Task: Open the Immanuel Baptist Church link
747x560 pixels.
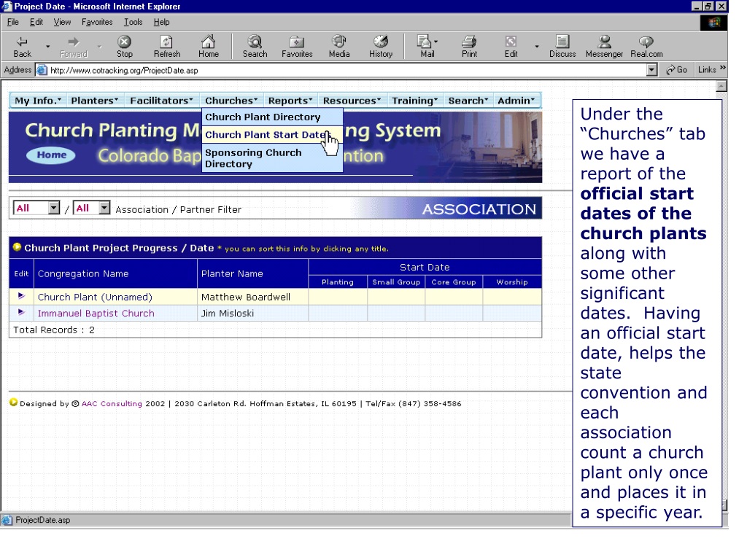Action: point(96,314)
